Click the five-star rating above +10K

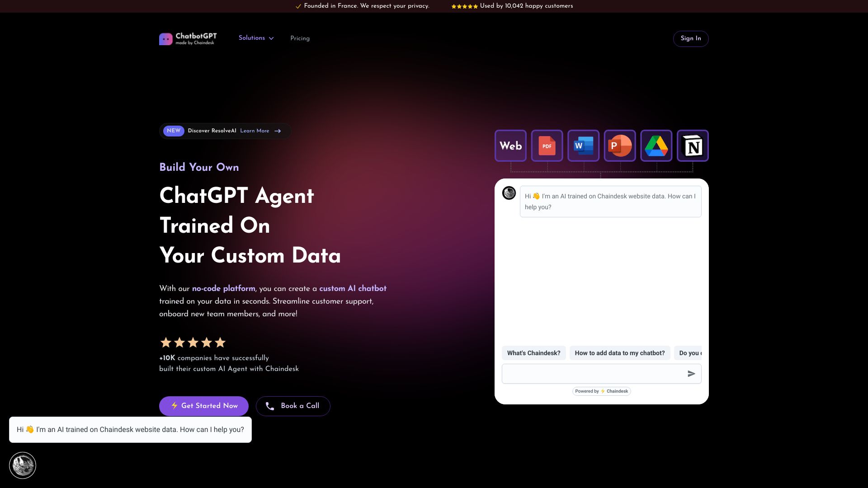tap(193, 343)
